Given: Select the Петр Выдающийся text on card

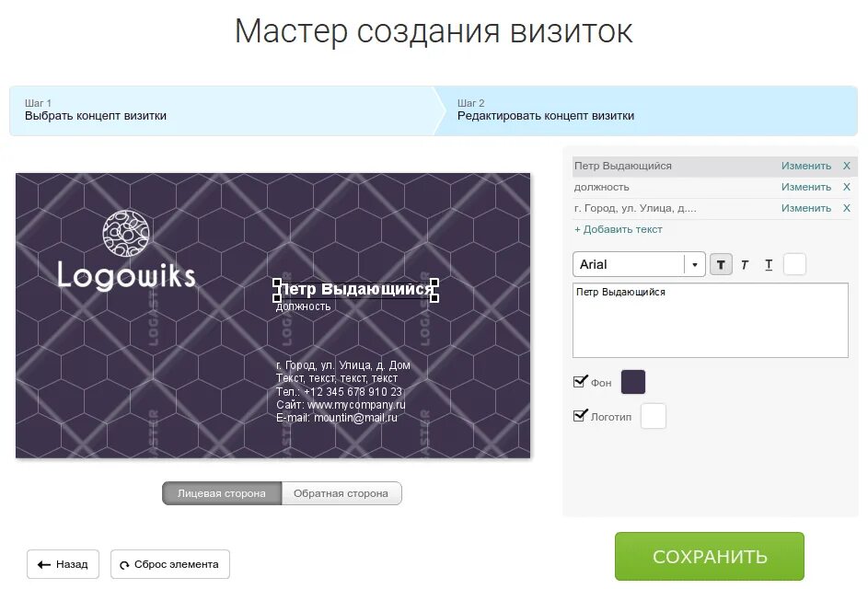Looking at the screenshot, I should [x=354, y=289].
